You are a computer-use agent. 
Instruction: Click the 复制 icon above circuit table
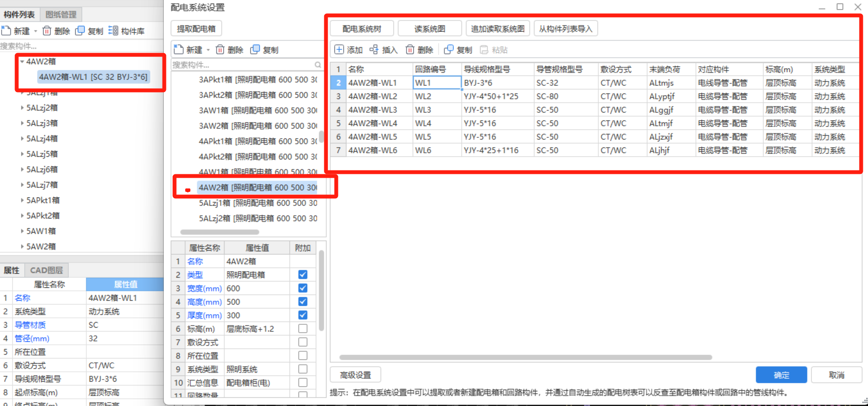[449, 50]
